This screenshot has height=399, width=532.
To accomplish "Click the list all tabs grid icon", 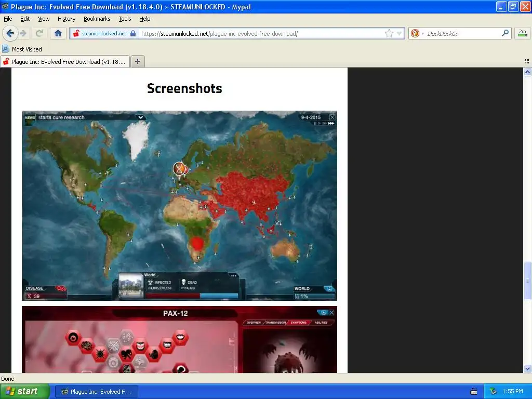I will (x=527, y=61).
